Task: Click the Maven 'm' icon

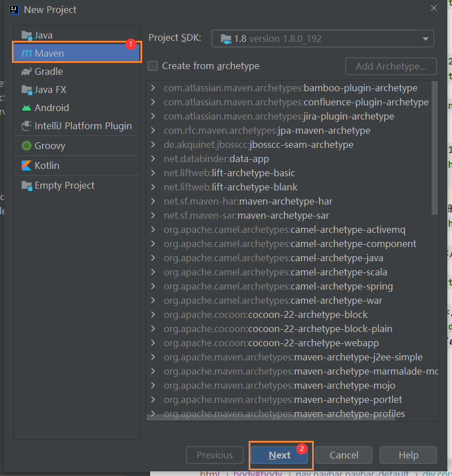Action: click(27, 53)
